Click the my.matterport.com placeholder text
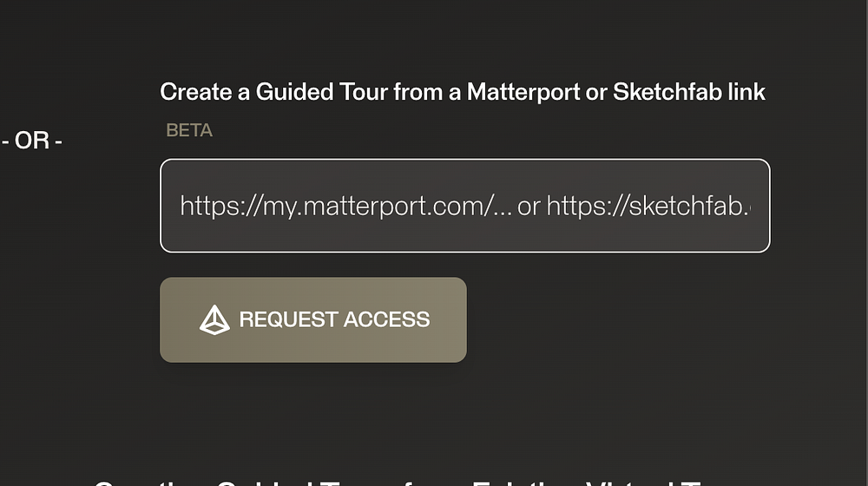This screenshot has height=486, width=868. pos(347,206)
